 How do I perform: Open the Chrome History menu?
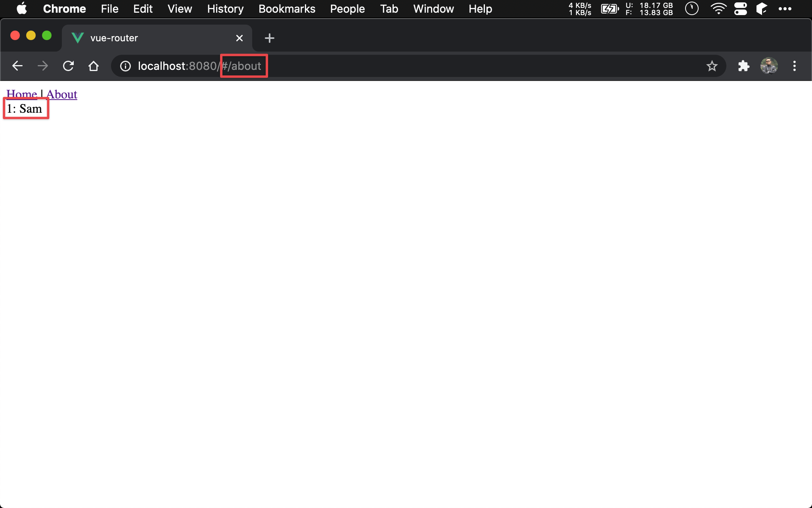pyautogui.click(x=224, y=9)
